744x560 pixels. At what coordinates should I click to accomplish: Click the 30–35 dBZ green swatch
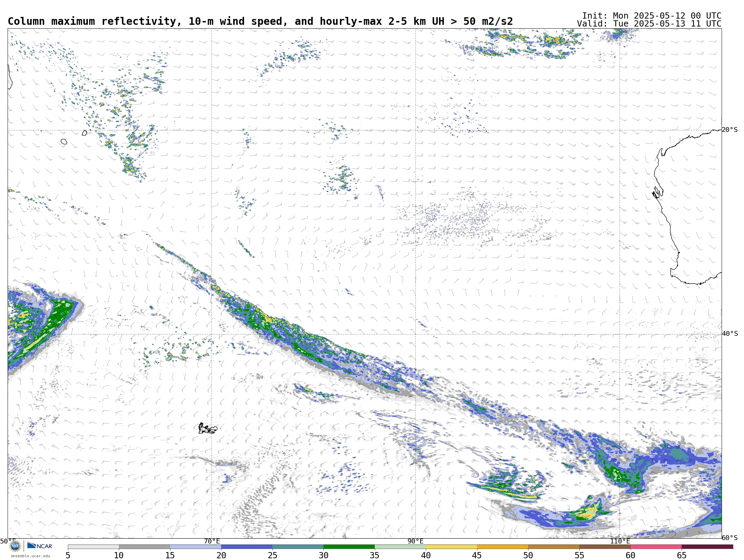point(349,547)
